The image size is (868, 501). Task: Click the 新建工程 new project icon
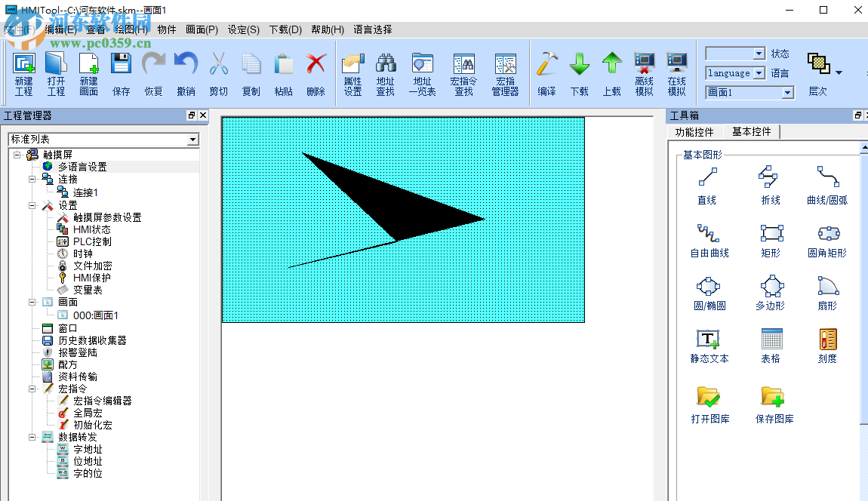pyautogui.click(x=24, y=74)
